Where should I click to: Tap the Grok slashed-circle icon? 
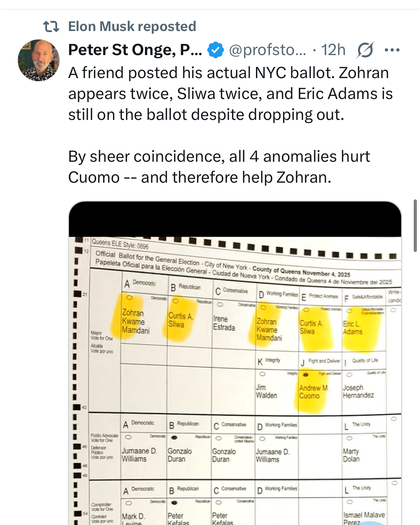point(365,50)
